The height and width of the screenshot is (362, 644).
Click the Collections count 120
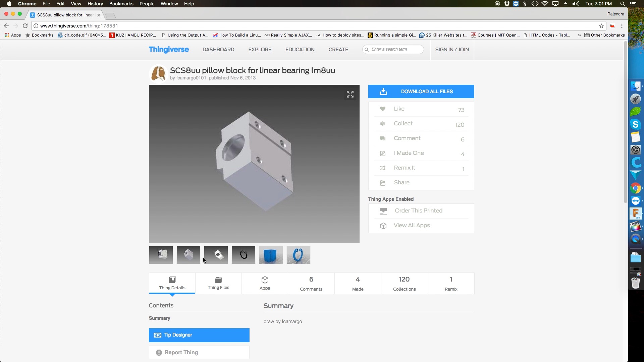pos(404,279)
